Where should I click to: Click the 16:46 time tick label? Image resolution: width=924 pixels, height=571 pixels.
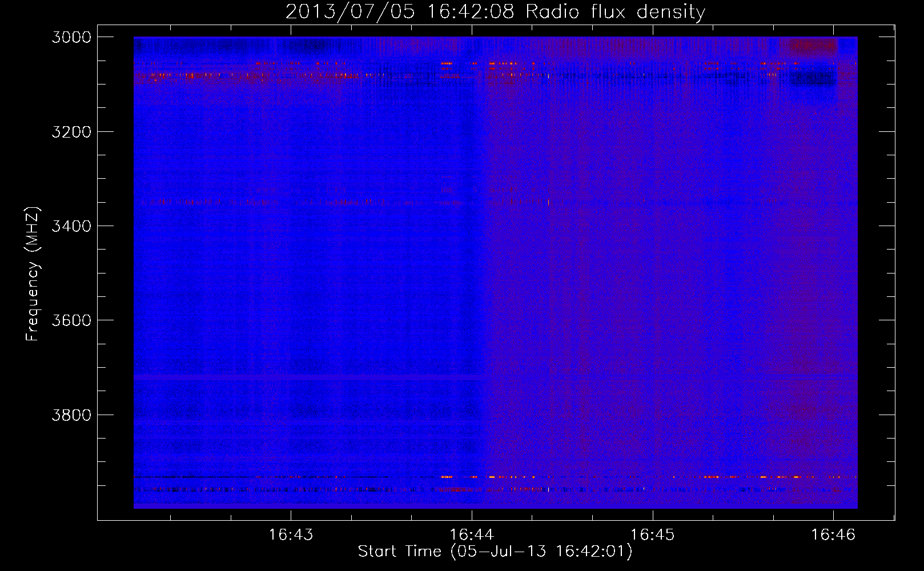(x=834, y=535)
